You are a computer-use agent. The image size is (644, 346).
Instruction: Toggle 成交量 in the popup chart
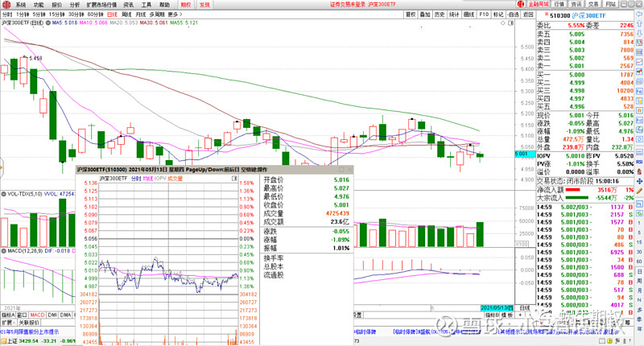coord(175,179)
